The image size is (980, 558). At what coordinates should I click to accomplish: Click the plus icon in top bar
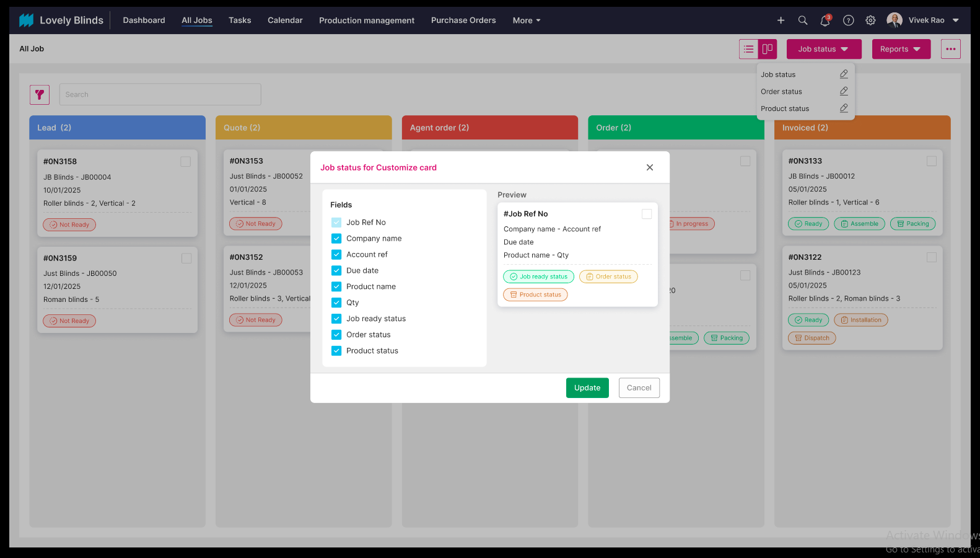(x=781, y=20)
